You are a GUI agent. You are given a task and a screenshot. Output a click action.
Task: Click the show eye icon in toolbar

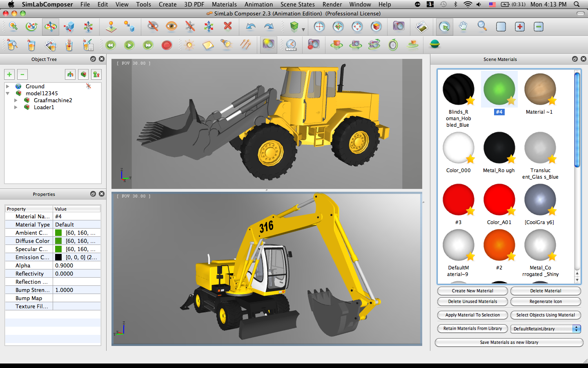click(x=171, y=27)
